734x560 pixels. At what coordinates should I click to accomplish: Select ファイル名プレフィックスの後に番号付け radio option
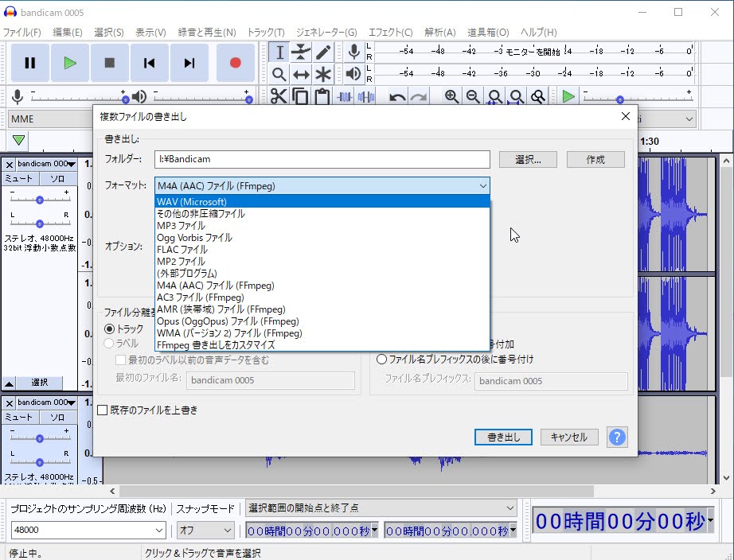(382, 360)
